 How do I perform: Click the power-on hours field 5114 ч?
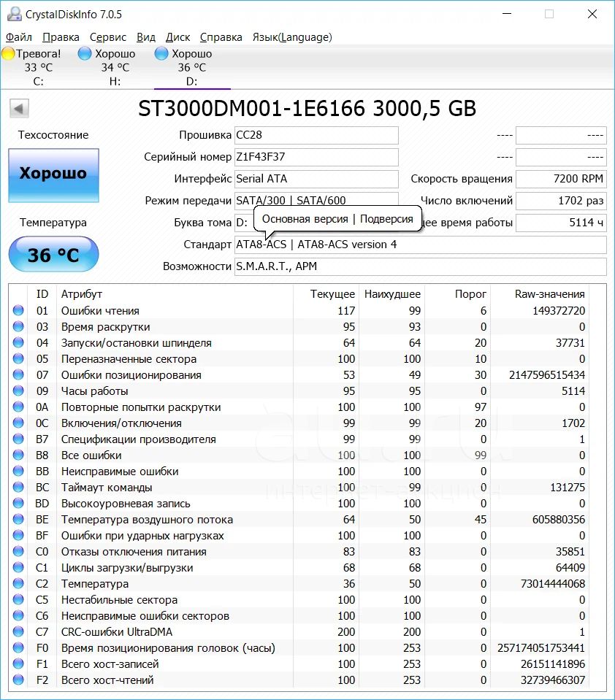click(561, 223)
